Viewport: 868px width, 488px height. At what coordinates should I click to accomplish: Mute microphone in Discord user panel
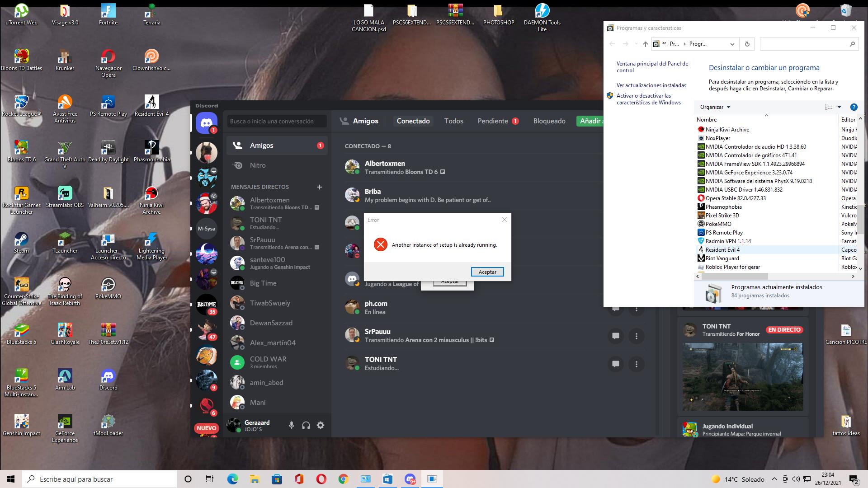click(292, 425)
